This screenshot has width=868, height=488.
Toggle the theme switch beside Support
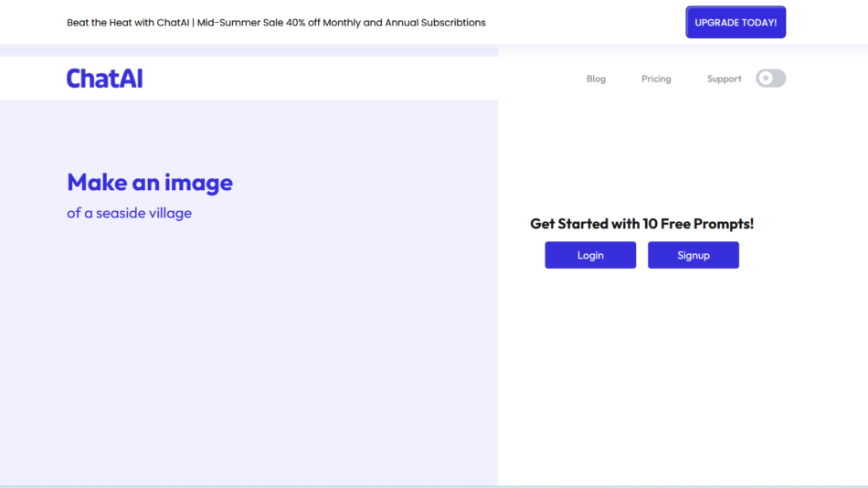[x=770, y=79]
